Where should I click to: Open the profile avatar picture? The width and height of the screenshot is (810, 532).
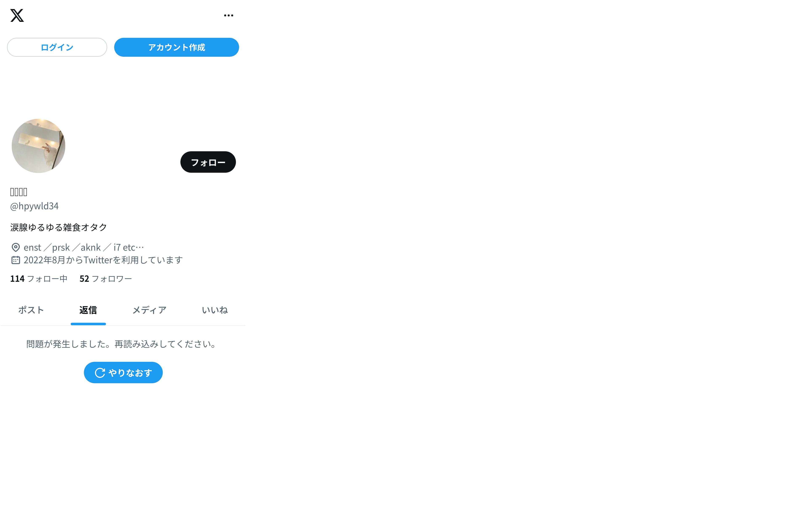pos(38,146)
